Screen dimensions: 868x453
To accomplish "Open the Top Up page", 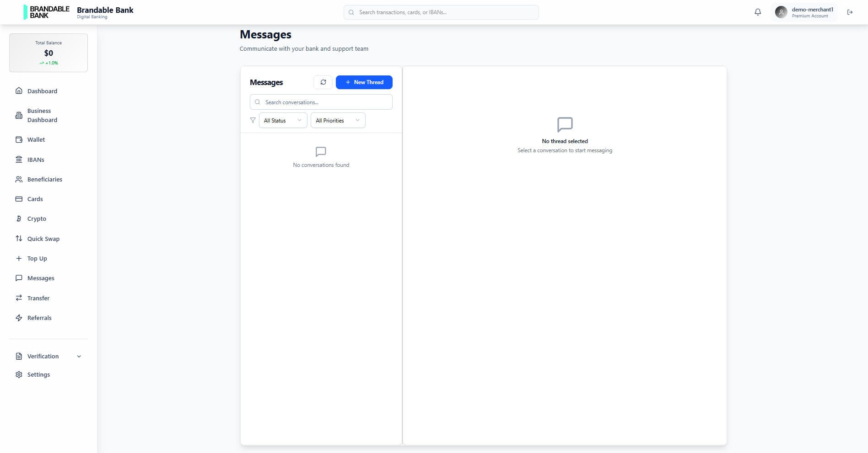I will [37, 258].
